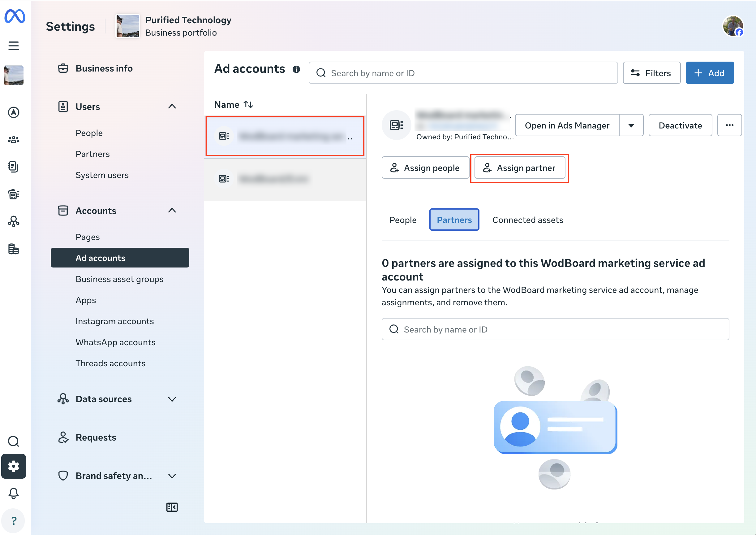The height and width of the screenshot is (535, 756).
Task: Select the business portfolio thumbnail in left rail
Action: coord(14,75)
